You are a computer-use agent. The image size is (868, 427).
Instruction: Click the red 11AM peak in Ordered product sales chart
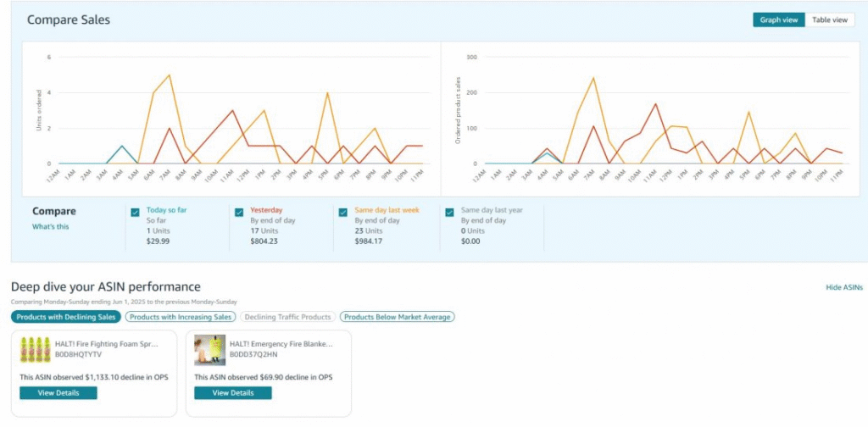point(655,104)
